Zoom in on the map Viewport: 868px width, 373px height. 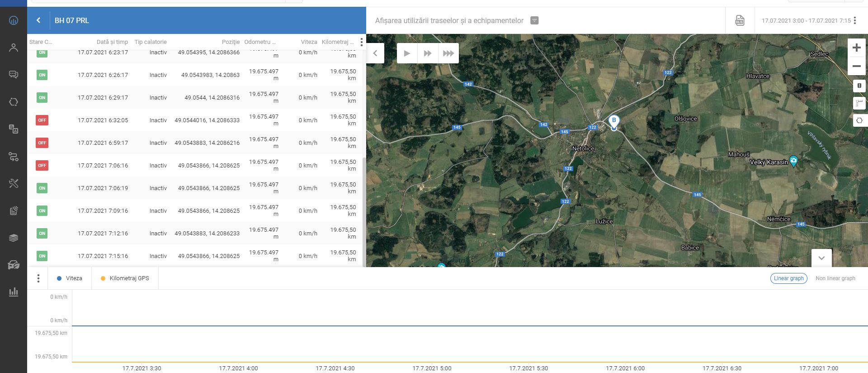coord(856,48)
